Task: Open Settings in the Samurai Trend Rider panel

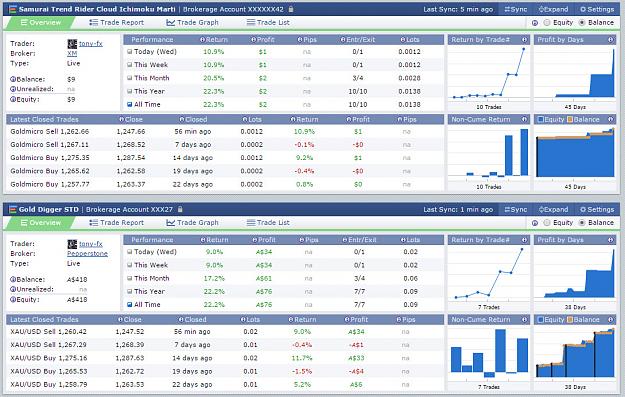Action: pos(597,9)
